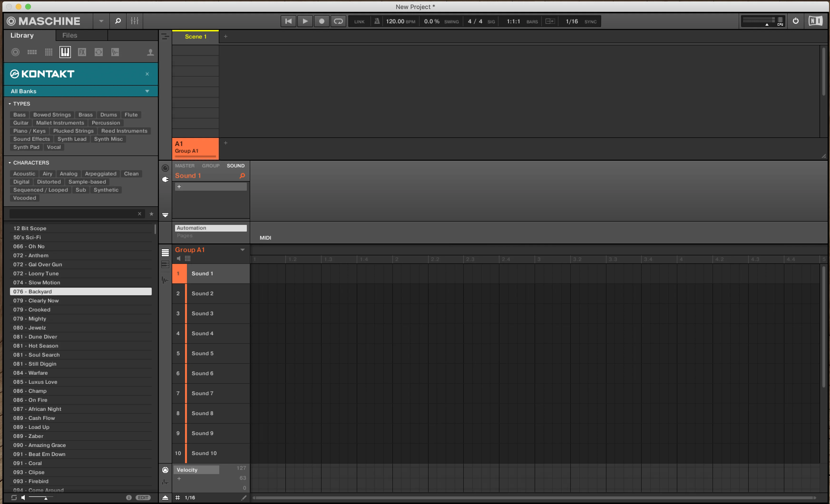Toggle the follow playhead button
The height and width of the screenshot is (504, 830).
pos(550,21)
